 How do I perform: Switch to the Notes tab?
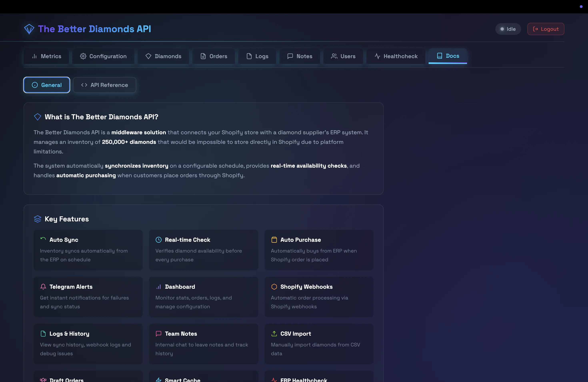[x=300, y=56]
